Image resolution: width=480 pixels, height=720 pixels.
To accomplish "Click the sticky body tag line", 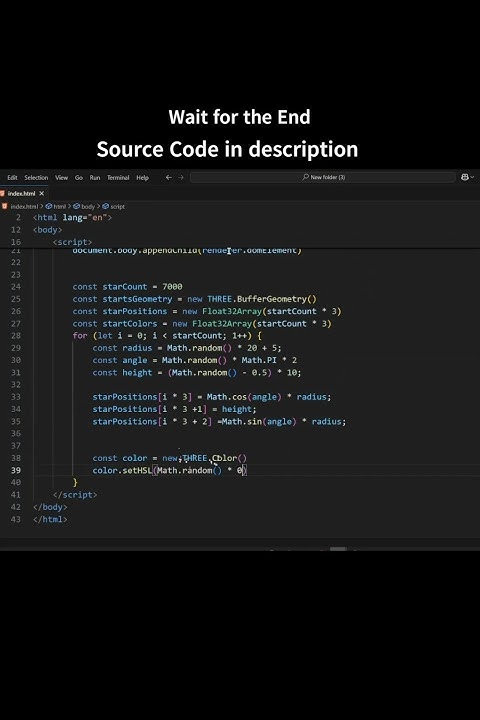I will (47, 230).
